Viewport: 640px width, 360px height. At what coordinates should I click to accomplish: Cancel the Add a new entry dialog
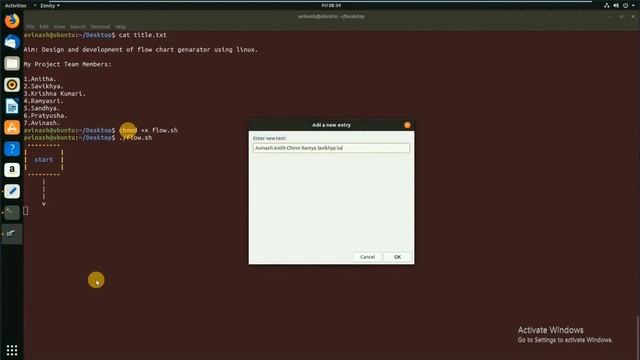(x=367, y=257)
